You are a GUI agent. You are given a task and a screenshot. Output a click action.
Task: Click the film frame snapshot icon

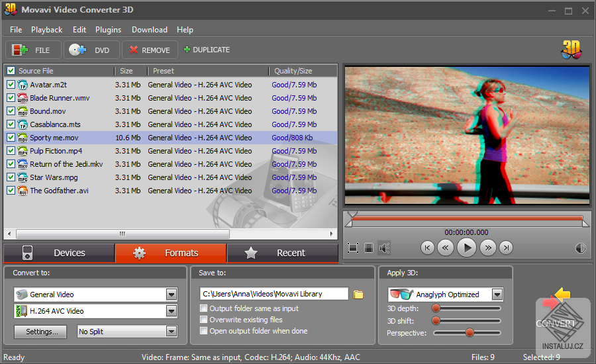click(x=369, y=248)
